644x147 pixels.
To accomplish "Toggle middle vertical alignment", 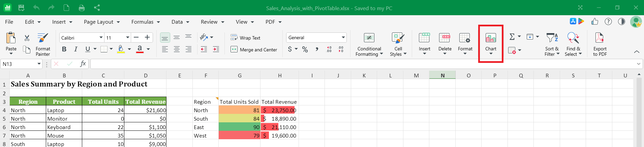I will [177, 37].
